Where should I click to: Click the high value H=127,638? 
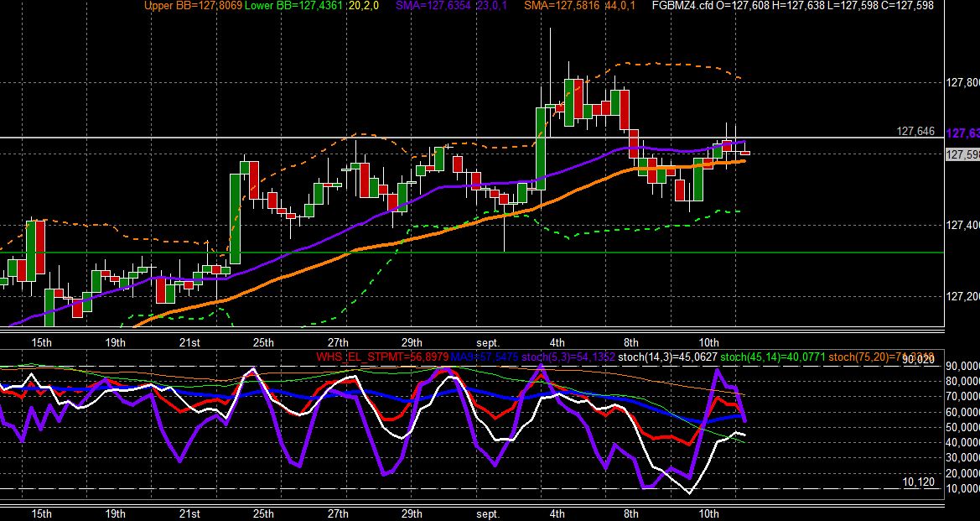click(797, 6)
